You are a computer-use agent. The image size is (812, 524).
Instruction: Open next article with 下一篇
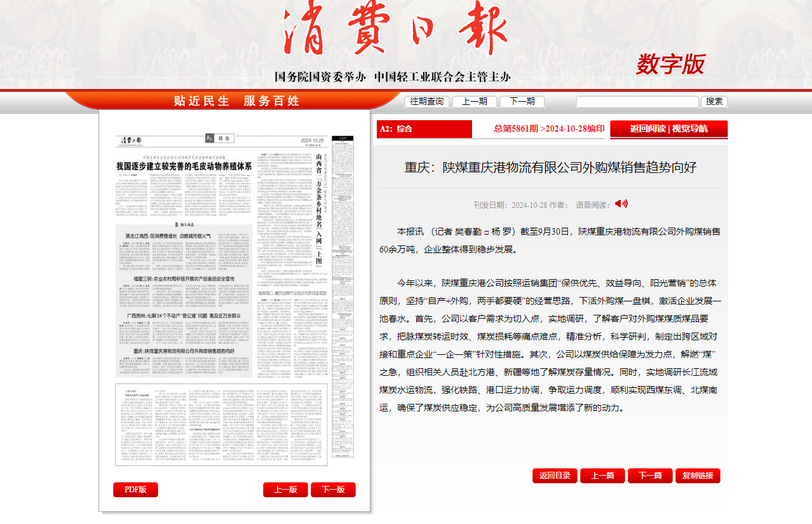pyautogui.click(x=650, y=476)
